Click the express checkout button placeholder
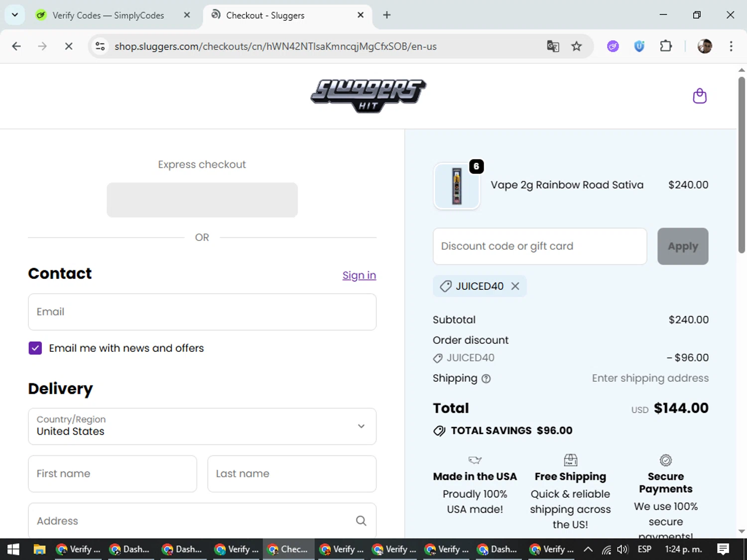747x560 pixels. [202, 200]
